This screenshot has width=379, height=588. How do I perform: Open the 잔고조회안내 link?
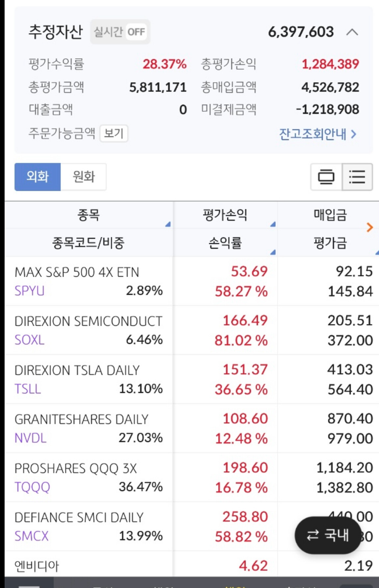coord(317,134)
